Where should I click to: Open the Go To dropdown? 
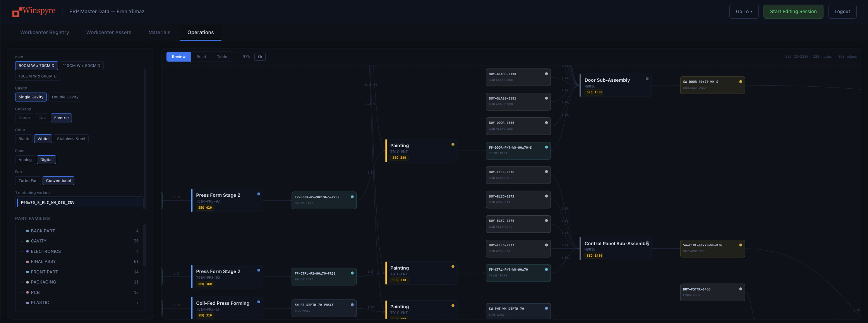pyautogui.click(x=744, y=12)
